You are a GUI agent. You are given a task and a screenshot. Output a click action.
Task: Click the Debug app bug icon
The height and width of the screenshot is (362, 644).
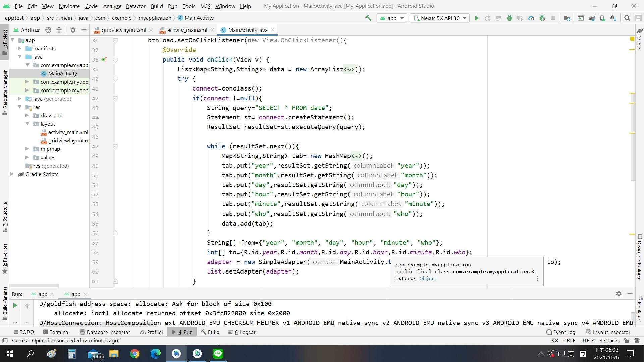[509, 18]
